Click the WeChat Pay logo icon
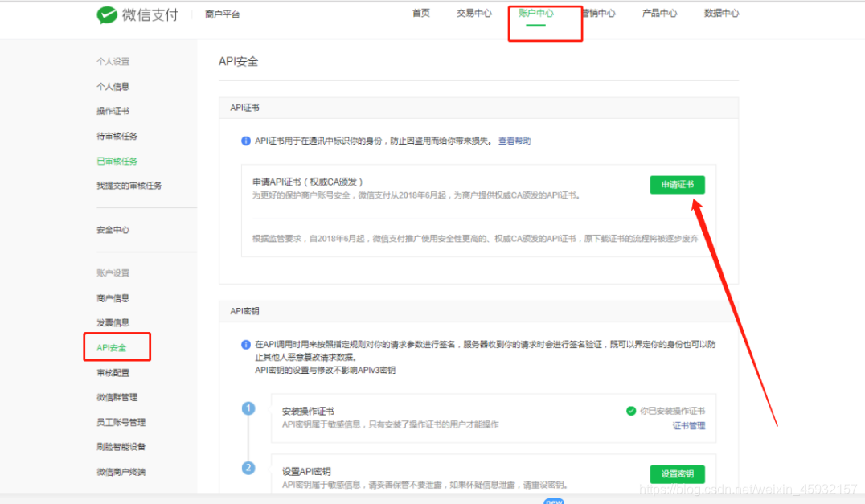Image resolution: width=865 pixels, height=504 pixels. (x=106, y=15)
